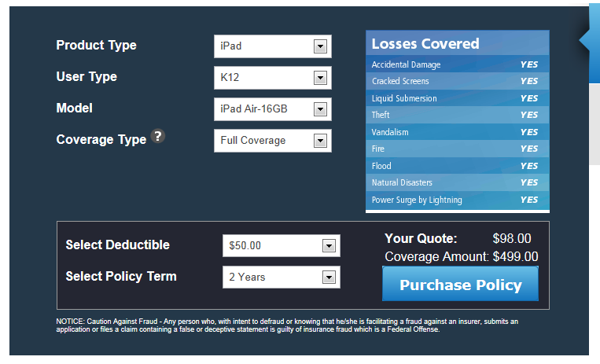Click the $499.00 coverage amount value
The image size is (600, 364).
point(515,256)
